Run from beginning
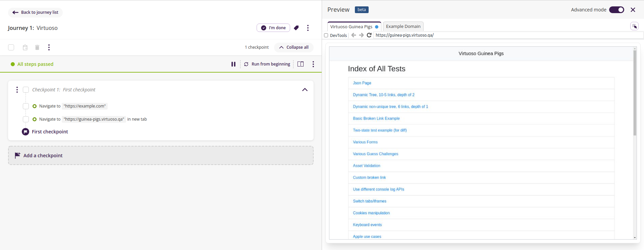This screenshot has width=644, height=250. [267, 64]
